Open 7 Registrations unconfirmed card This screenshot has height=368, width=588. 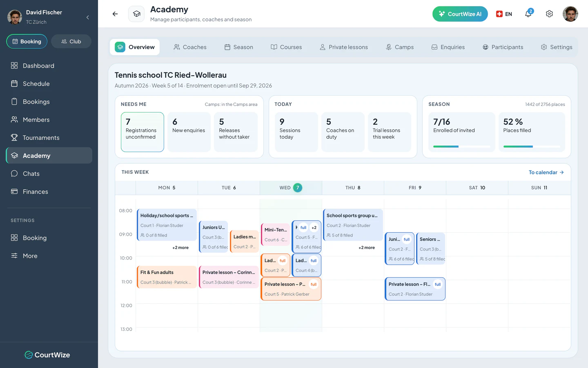(143, 132)
